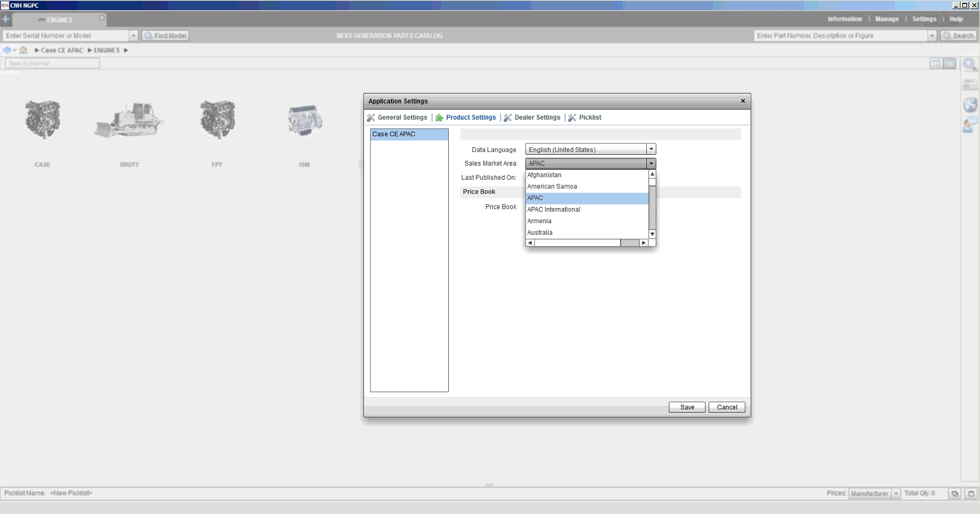Click the part number search field
The height and width of the screenshot is (514, 980).
coord(840,36)
